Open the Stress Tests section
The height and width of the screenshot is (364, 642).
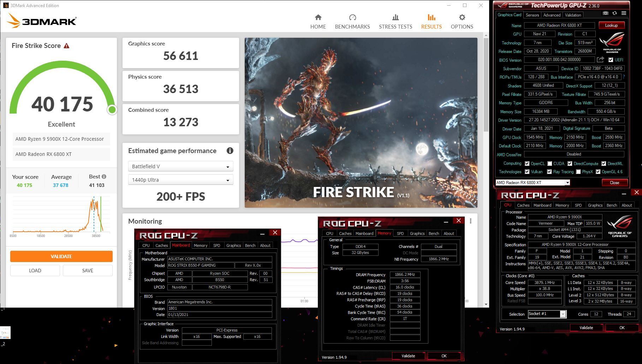pyautogui.click(x=396, y=22)
